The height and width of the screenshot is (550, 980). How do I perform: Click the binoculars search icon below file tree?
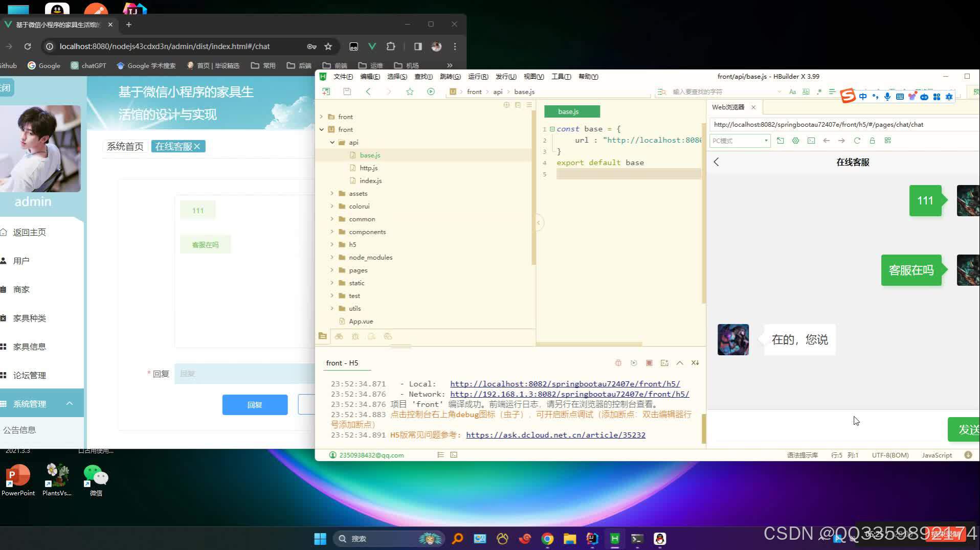click(x=339, y=336)
